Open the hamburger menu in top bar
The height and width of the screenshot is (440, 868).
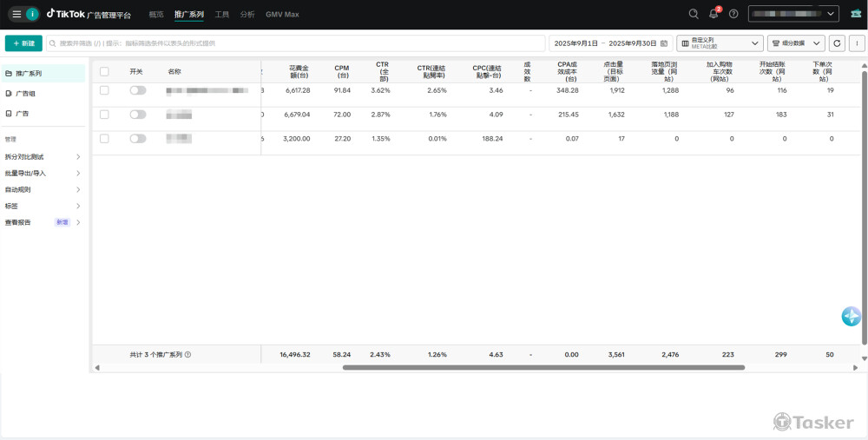(16, 14)
